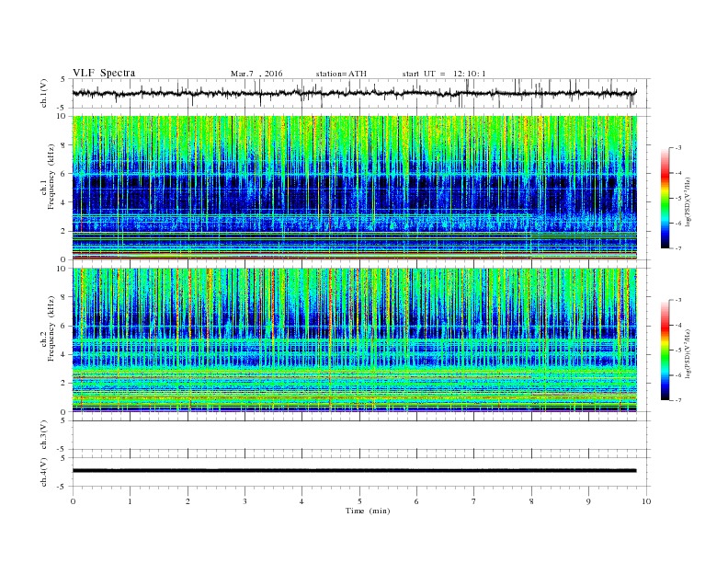Click the ch.2 frequency tick label "6"
The image size is (728, 563).
[63, 326]
